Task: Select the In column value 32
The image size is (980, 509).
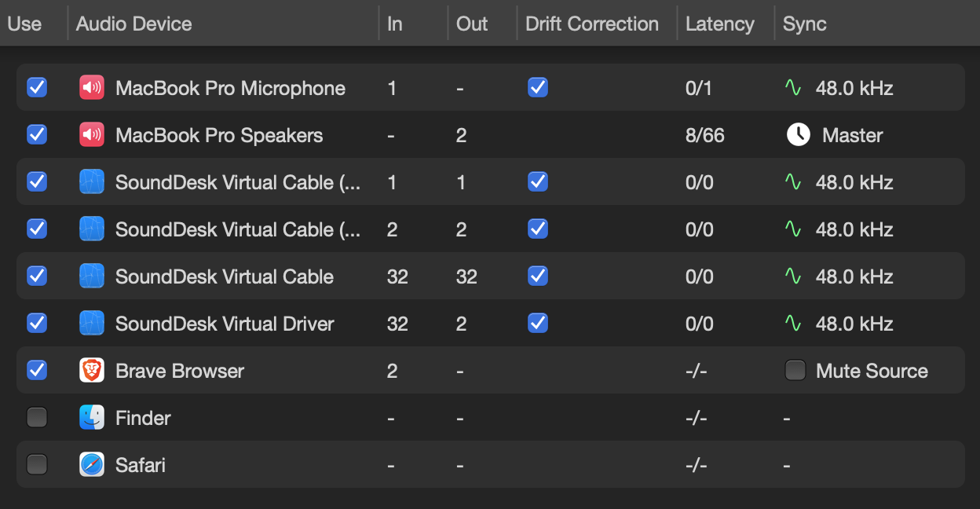Action: tap(397, 276)
